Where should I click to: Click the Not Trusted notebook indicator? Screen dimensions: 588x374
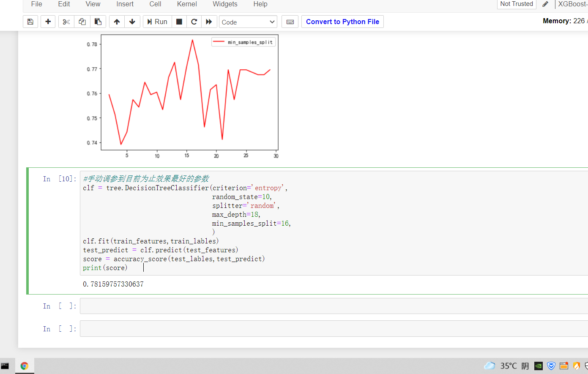click(x=517, y=4)
